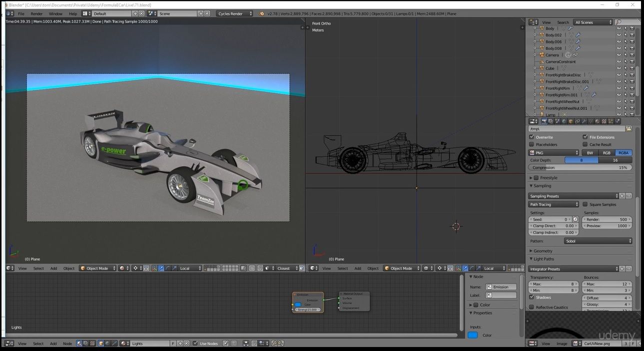Enable the Placeholders checkbox

532,145
